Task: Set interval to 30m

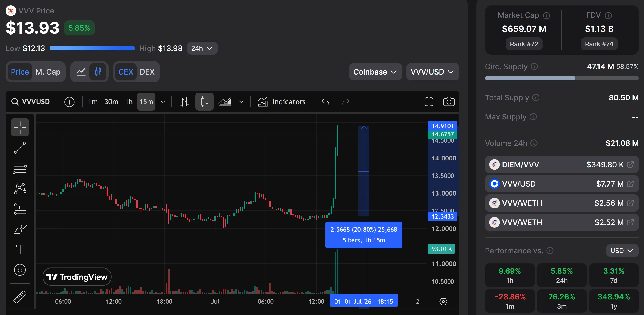Action: pyautogui.click(x=111, y=102)
